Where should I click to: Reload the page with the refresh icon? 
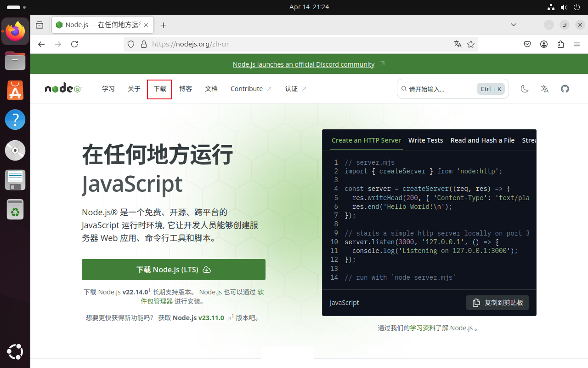coord(74,44)
